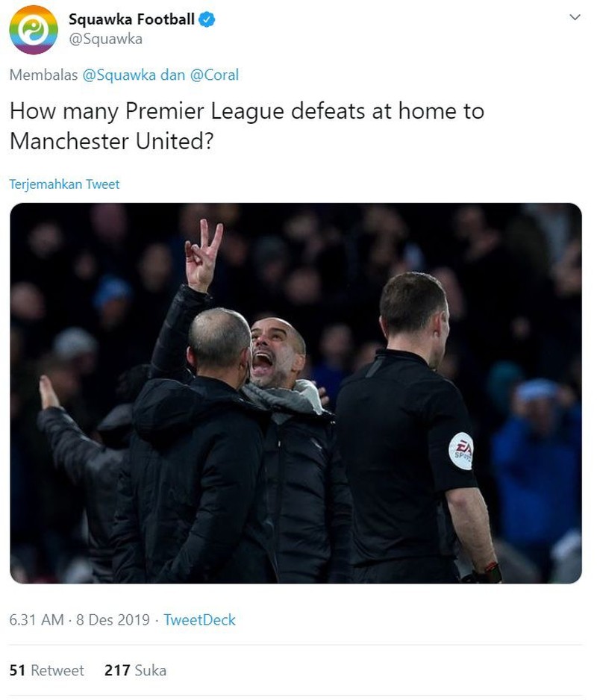Screen dimensions: 597x700
Task: Click the raised three-finger hand in photo
Action: point(203,254)
